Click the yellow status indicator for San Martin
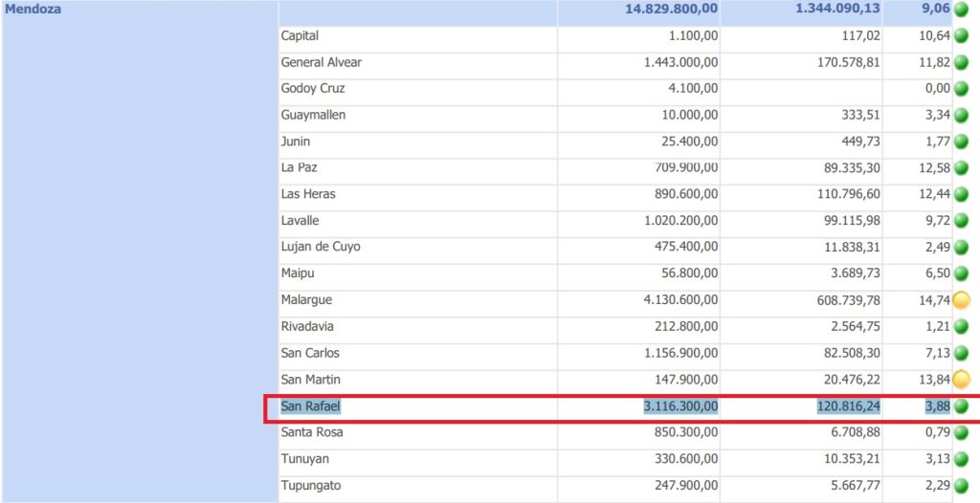Screen dimensions: 980x503 coord(961,380)
